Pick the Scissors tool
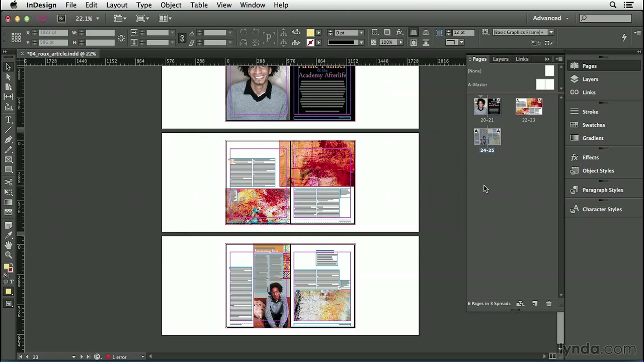This screenshot has width=644, height=362. coord(9,182)
